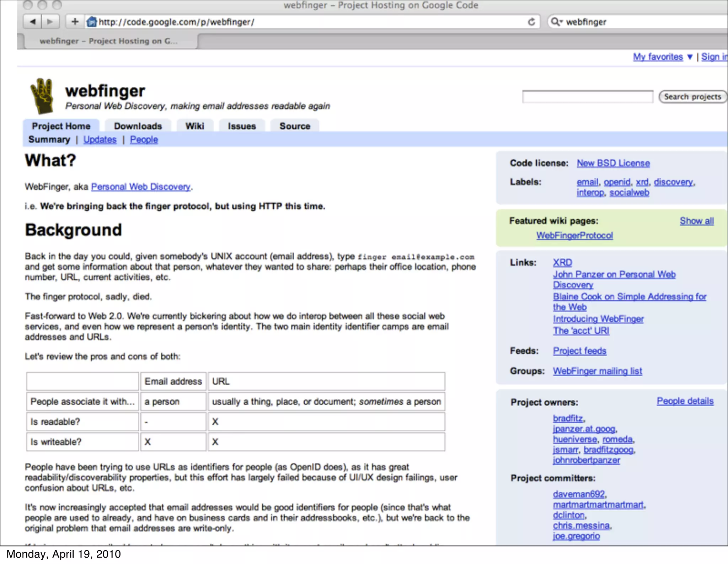Click Show all featured wiki pages
Screen dimensions: 728x564
click(x=696, y=221)
